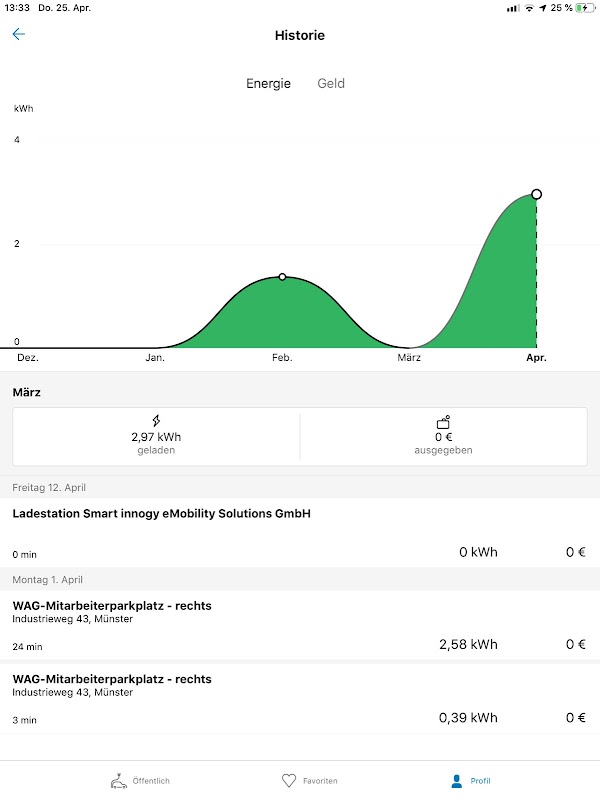Tap the lightning bolt charging icon
The height and width of the screenshot is (800, 600).
tap(156, 421)
